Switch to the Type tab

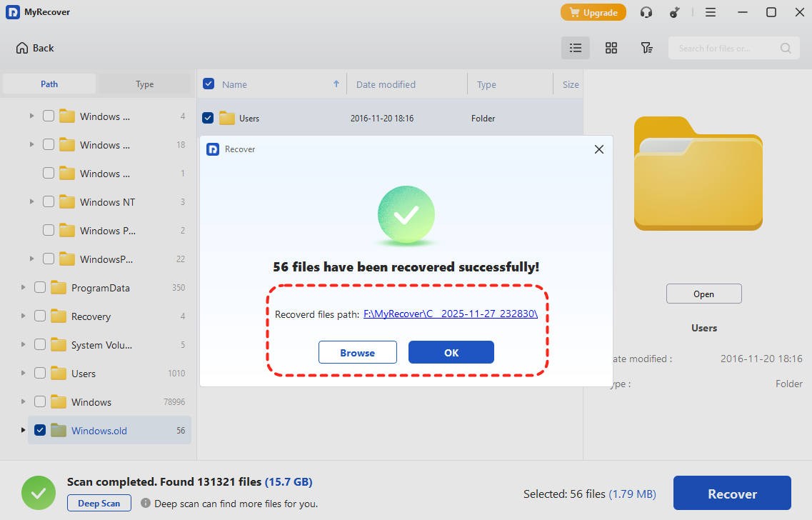144,84
